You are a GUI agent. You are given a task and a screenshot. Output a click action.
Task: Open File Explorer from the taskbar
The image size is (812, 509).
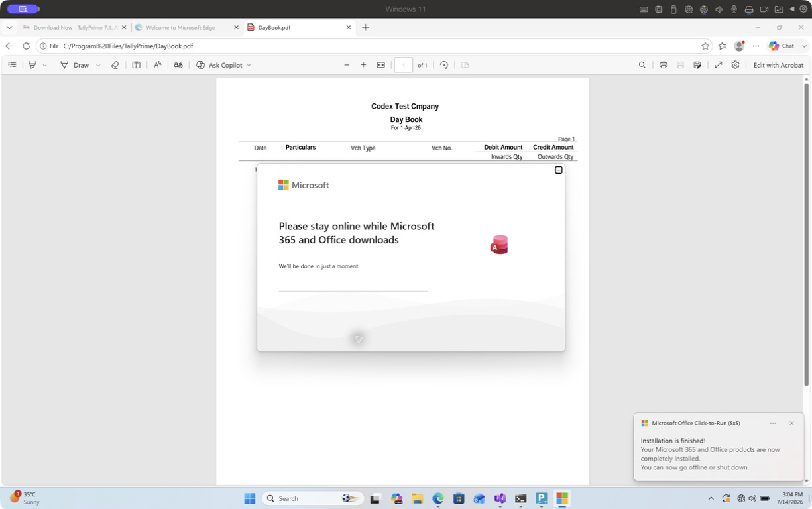coord(417,498)
